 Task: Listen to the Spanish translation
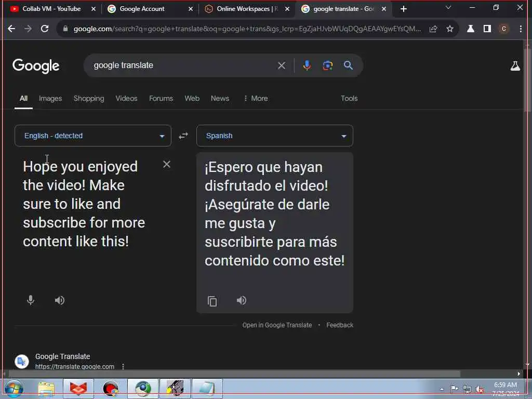[242, 300]
